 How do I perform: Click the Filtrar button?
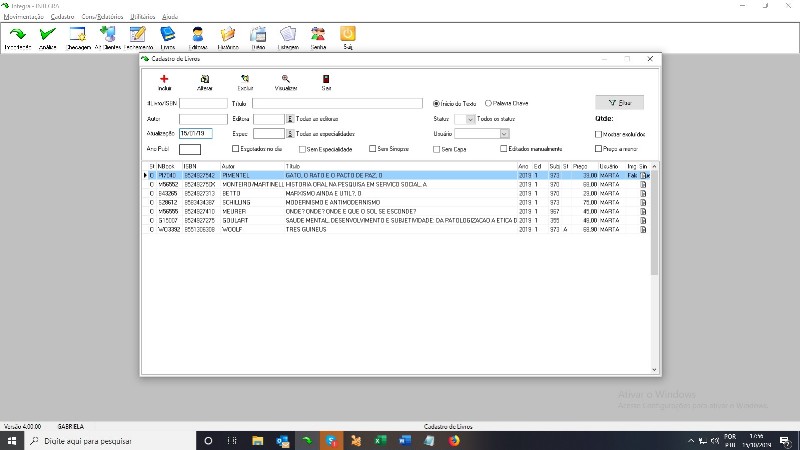[x=619, y=102]
